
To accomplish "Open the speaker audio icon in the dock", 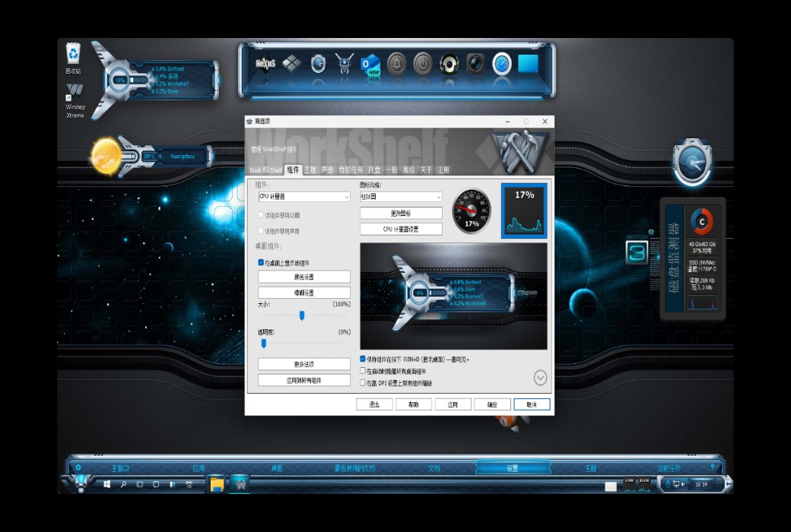I will pyautogui.click(x=450, y=65).
